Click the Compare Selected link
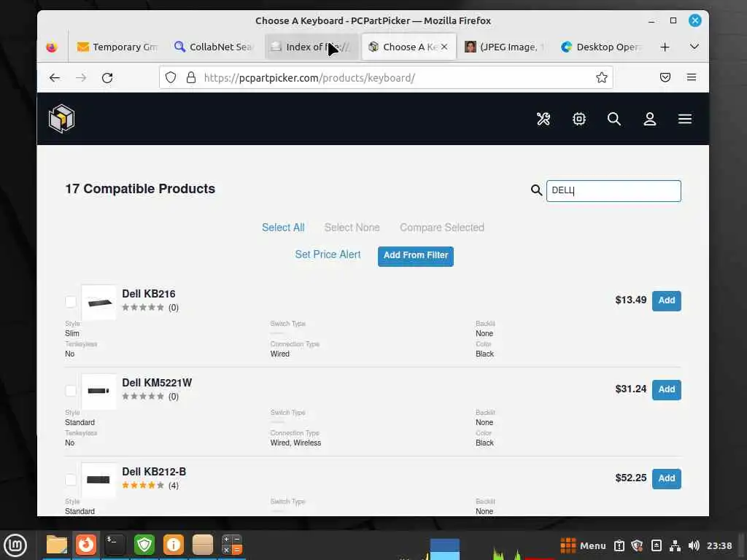Image resolution: width=747 pixels, height=560 pixels. pos(441,227)
